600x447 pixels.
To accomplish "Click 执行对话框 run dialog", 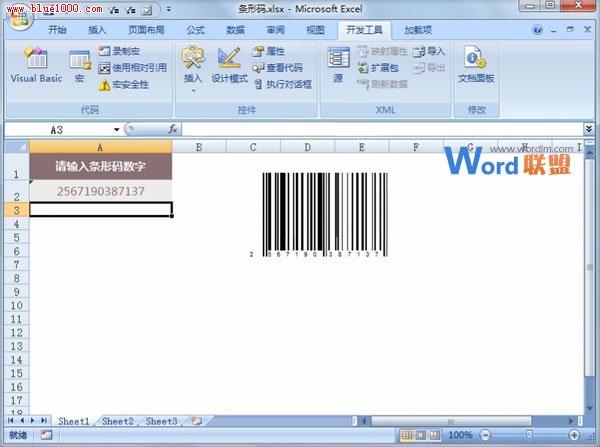I will click(283, 85).
